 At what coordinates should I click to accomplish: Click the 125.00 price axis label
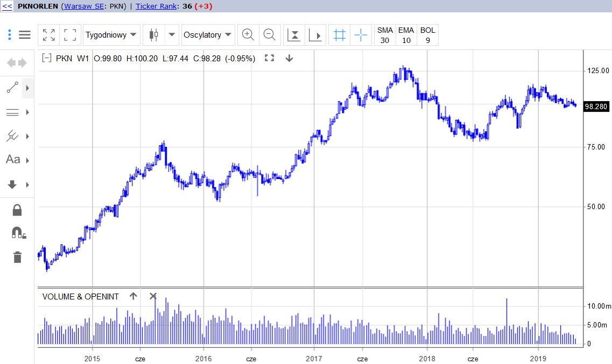(x=598, y=70)
